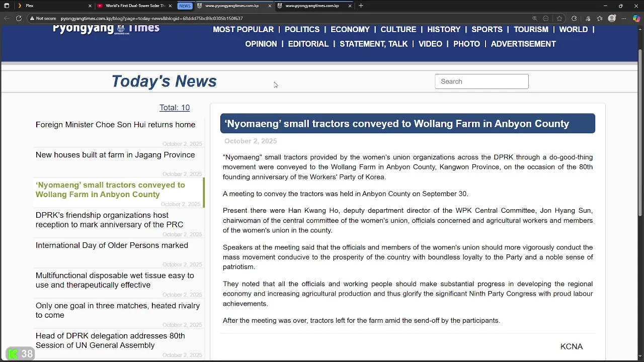Open HISTORY section
The width and height of the screenshot is (644, 362).
coord(444,30)
